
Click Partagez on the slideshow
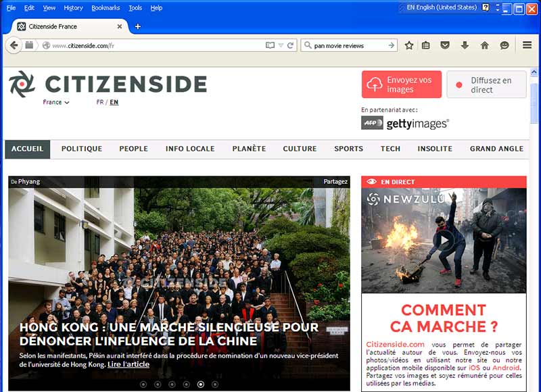point(335,181)
